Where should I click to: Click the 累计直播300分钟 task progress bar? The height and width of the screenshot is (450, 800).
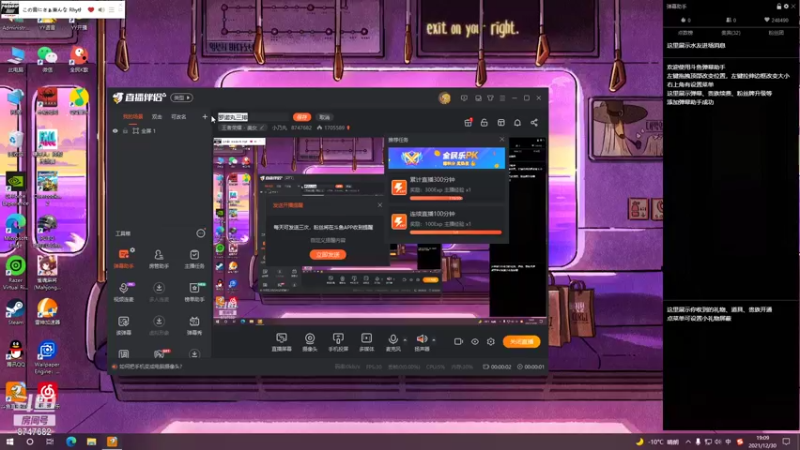[436, 198]
